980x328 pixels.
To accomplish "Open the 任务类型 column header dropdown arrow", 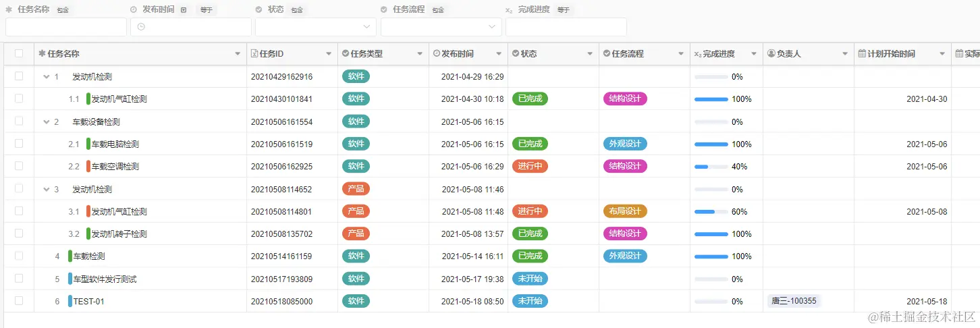I will click(420, 54).
